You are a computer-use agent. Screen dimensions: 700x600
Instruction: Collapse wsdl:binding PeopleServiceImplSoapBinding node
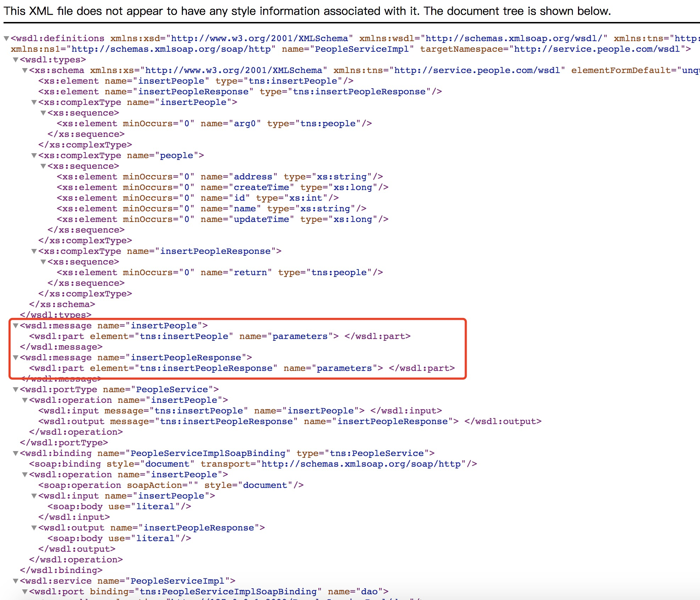pyautogui.click(x=16, y=453)
